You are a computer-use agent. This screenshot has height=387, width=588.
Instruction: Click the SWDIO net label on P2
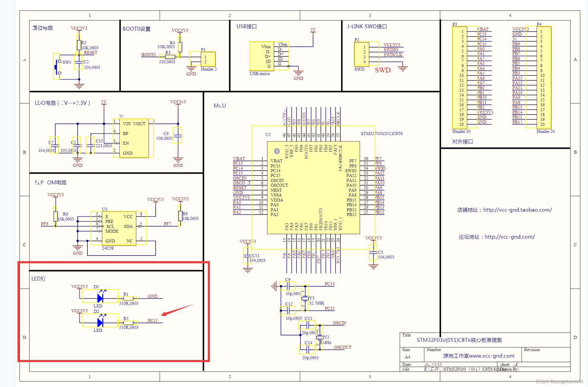[391, 50]
